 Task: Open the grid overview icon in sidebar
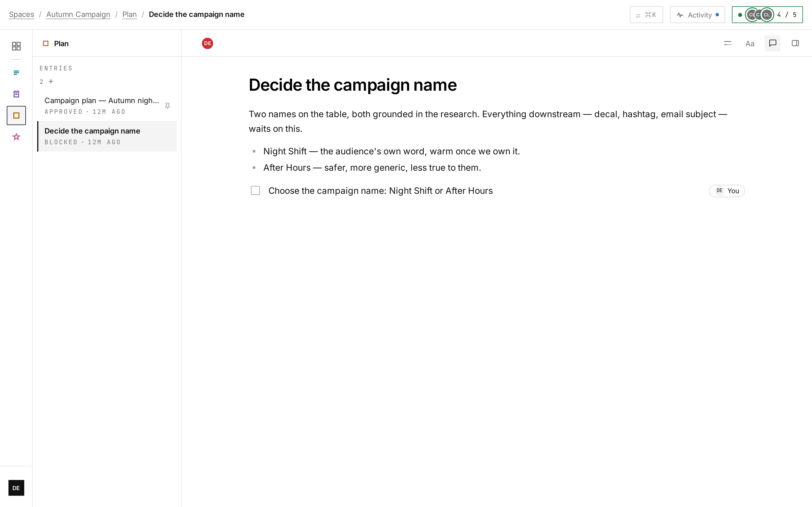[16, 46]
